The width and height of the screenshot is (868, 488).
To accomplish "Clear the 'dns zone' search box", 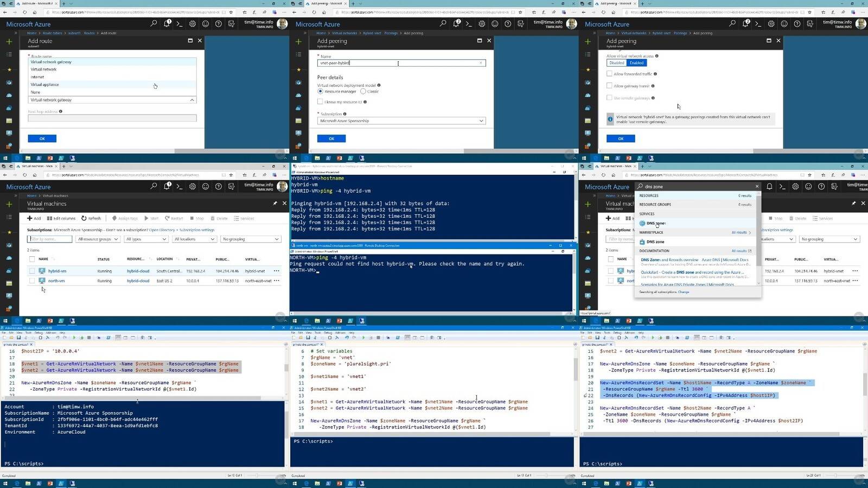I will 757,186.
